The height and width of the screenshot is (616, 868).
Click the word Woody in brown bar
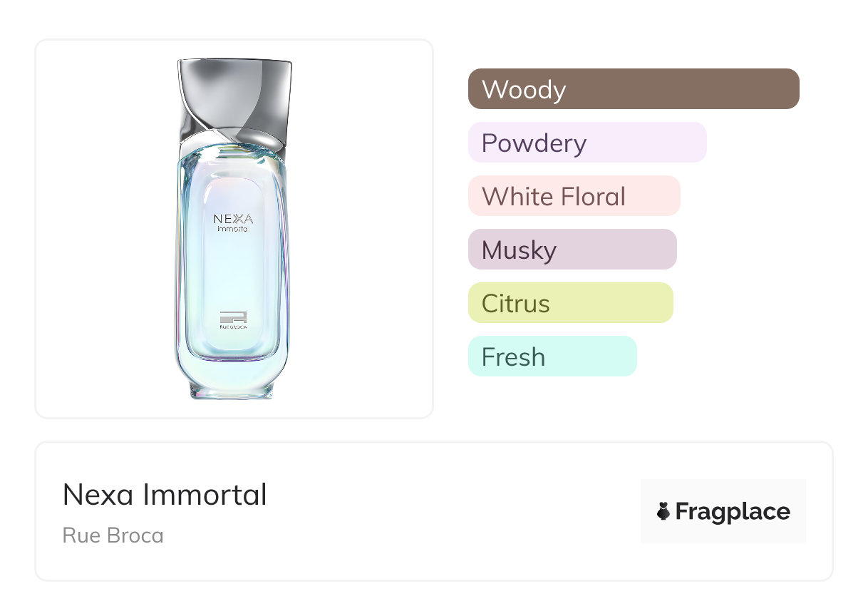pos(524,90)
